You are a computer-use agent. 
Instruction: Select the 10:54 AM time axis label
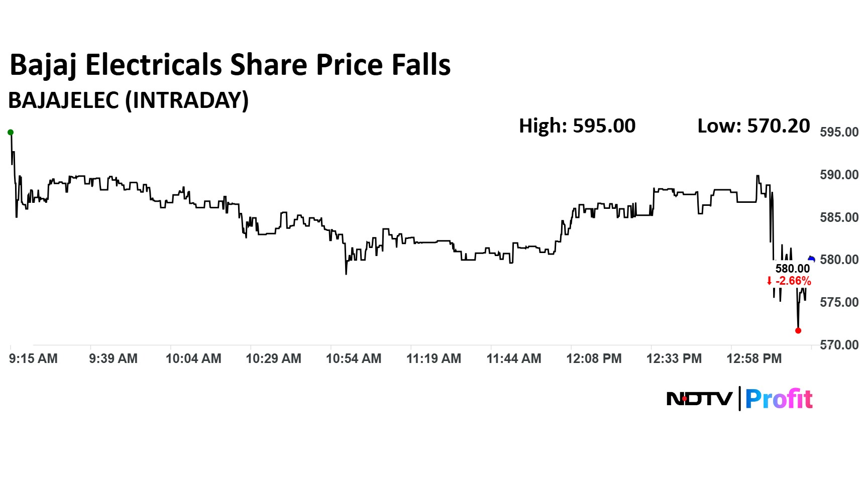[x=354, y=358]
